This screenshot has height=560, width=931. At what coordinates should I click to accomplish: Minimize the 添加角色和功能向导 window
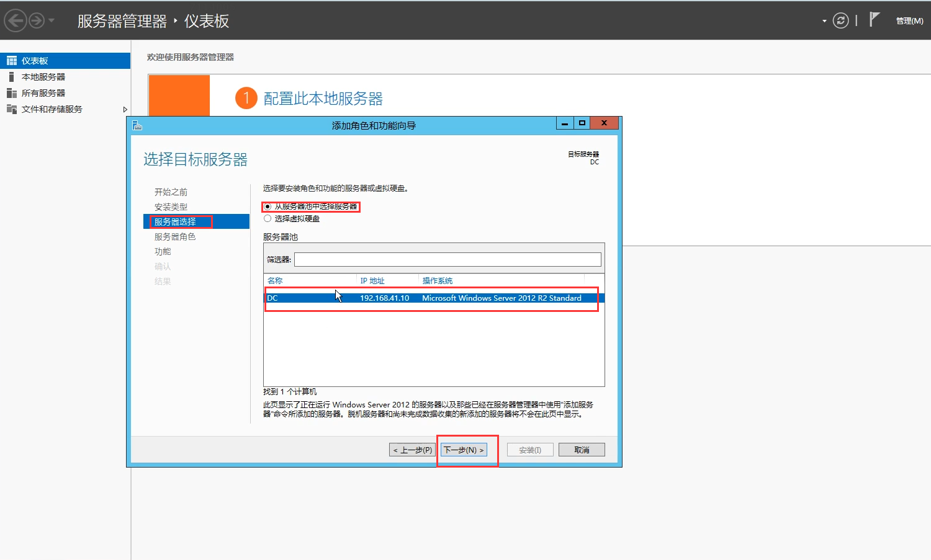pos(565,123)
